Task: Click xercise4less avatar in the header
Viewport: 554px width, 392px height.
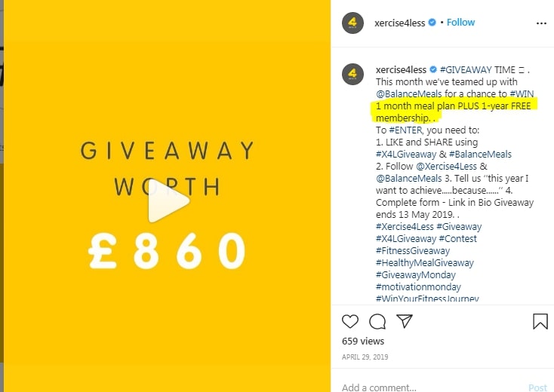Action: click(352, 23)
